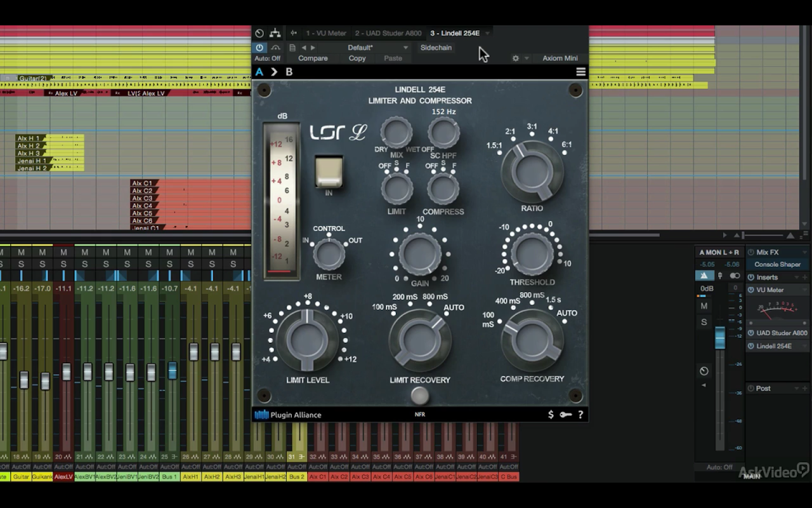Image resolution: width=812 pixels, height=508 pixels.
Task: Click the main output channel fader
Action: (719, 338)
